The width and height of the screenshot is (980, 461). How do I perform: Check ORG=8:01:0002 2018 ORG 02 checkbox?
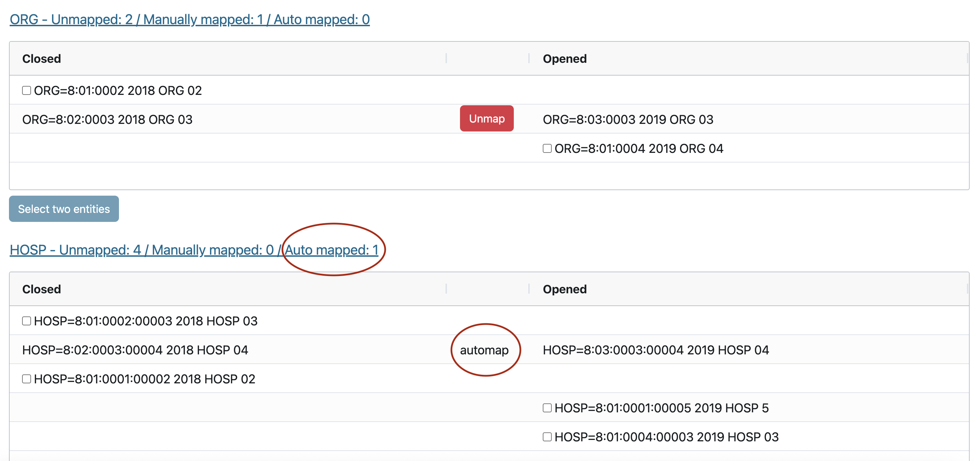(26, 91)
